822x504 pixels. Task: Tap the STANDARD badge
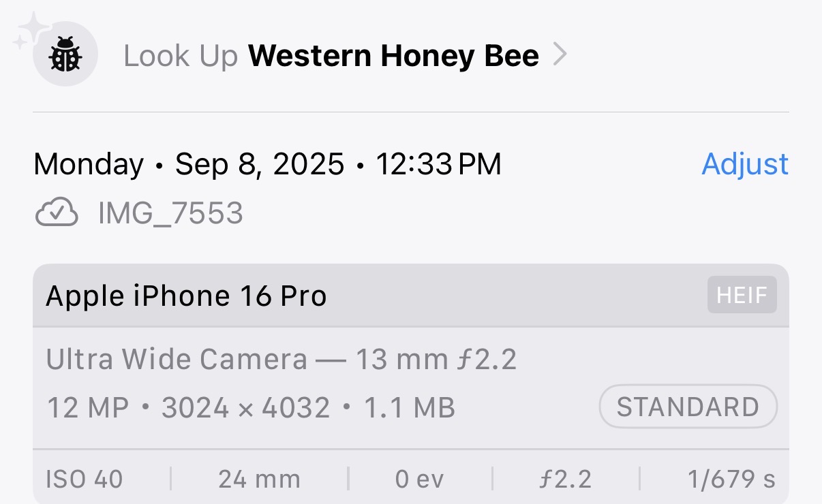click(x=688, y=407)
